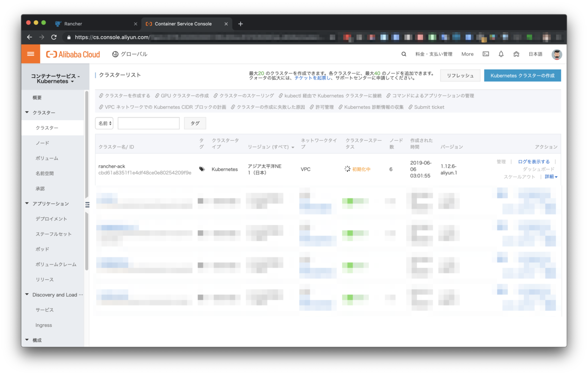This screenshot has height=375, width=588.
Task: Change language via 日本語
Action: [535, 54]
